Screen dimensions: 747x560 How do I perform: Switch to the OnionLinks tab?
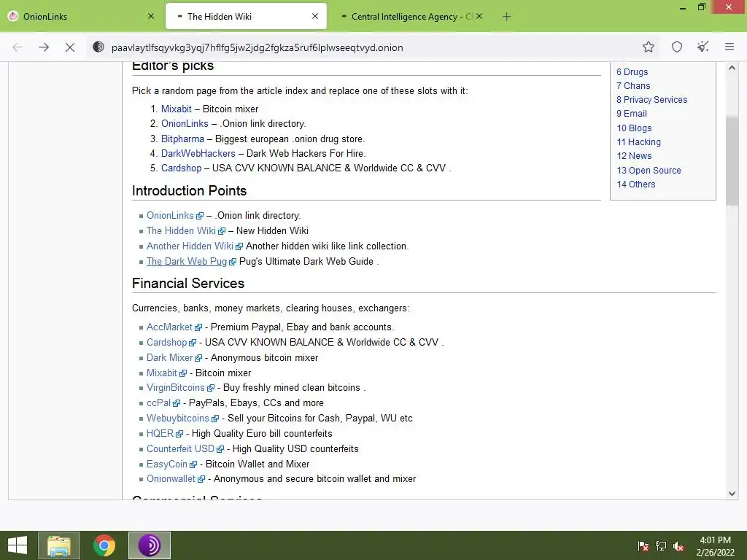(x=82, y=16)
